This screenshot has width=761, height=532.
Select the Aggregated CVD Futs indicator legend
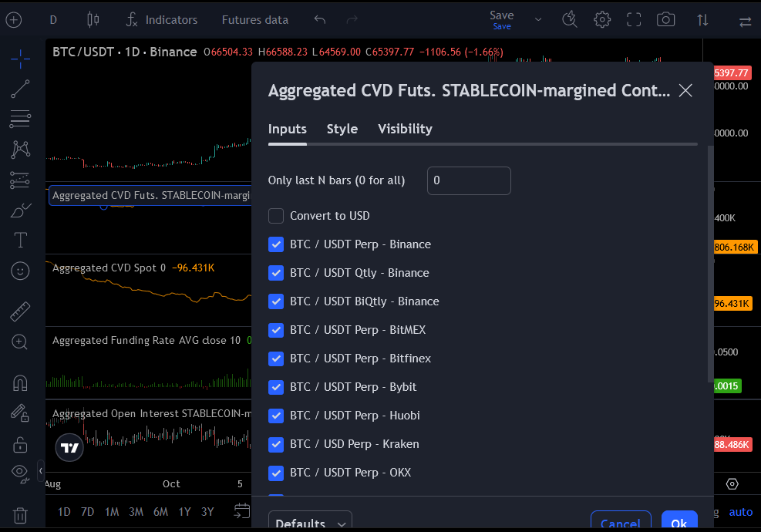[151, 196]
